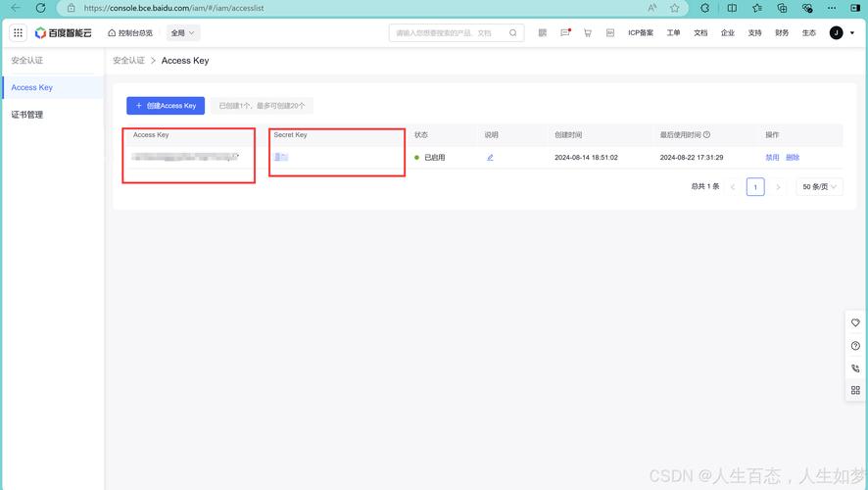Click the floating heart feedback icon
Screen dimensions: 868x490
pos(855,322)
